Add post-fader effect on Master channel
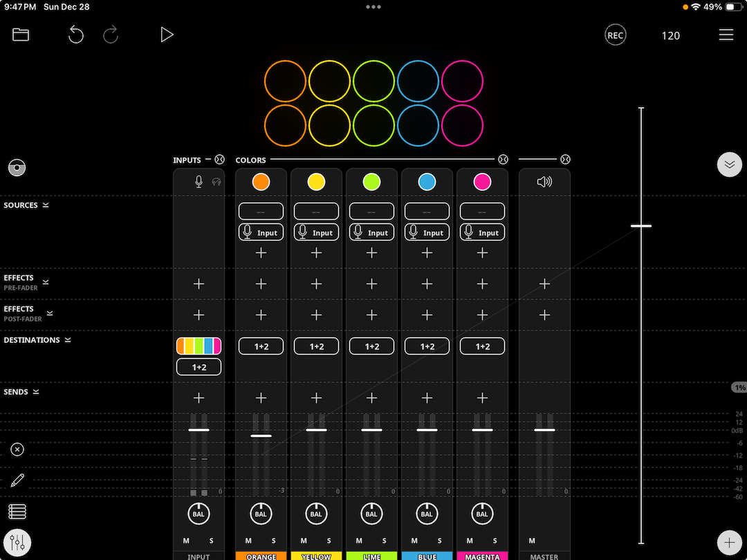The width and height of the screenshot is (747, 560). coord(544,315)
